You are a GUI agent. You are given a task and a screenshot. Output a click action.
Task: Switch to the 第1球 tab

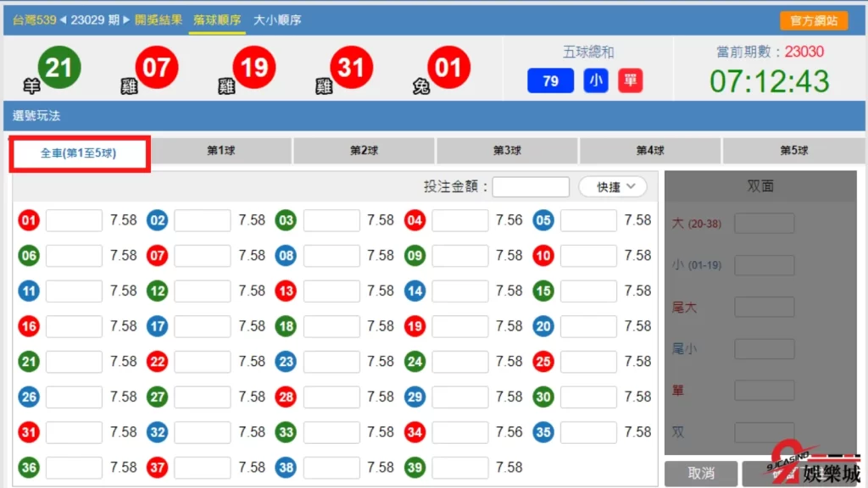[221, 150]
